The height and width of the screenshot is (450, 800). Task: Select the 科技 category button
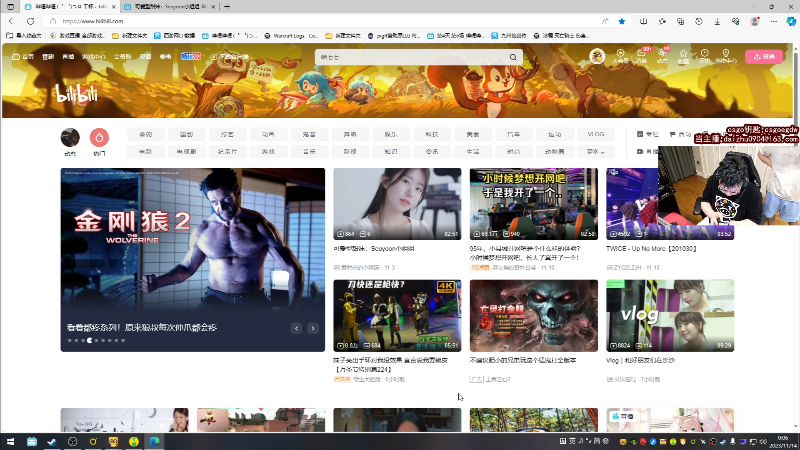click(432, 134)
